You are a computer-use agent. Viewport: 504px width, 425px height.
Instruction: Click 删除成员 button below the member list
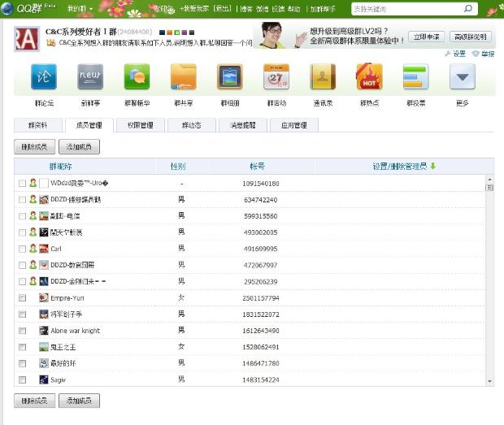click(x=34, y=401)
